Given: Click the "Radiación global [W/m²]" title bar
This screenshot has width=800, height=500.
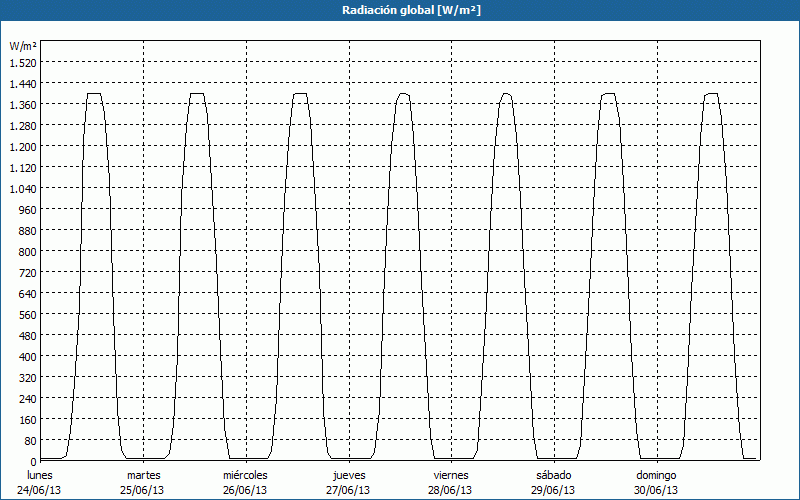Looking at the screenshot, I should coord(400,10).
